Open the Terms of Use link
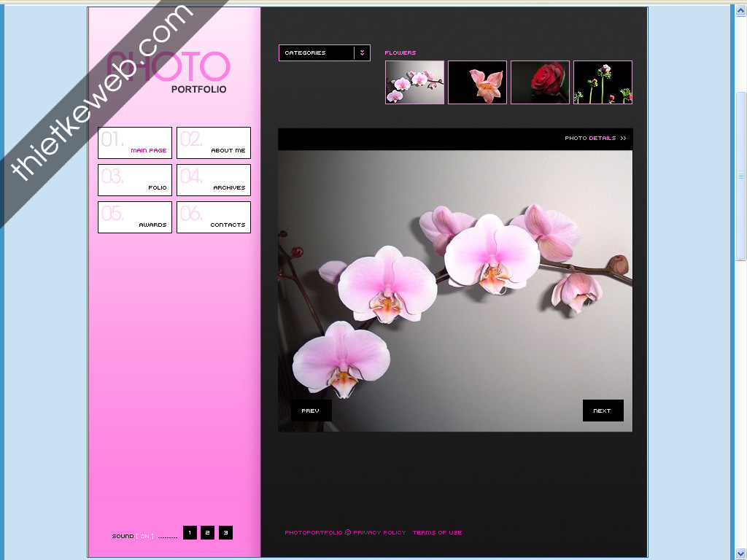The image size is (747, 560). 438,532
